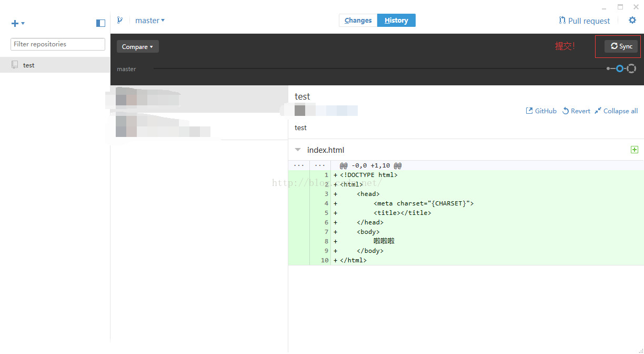Click the green added-file plus icon

(x=635, y=150)
